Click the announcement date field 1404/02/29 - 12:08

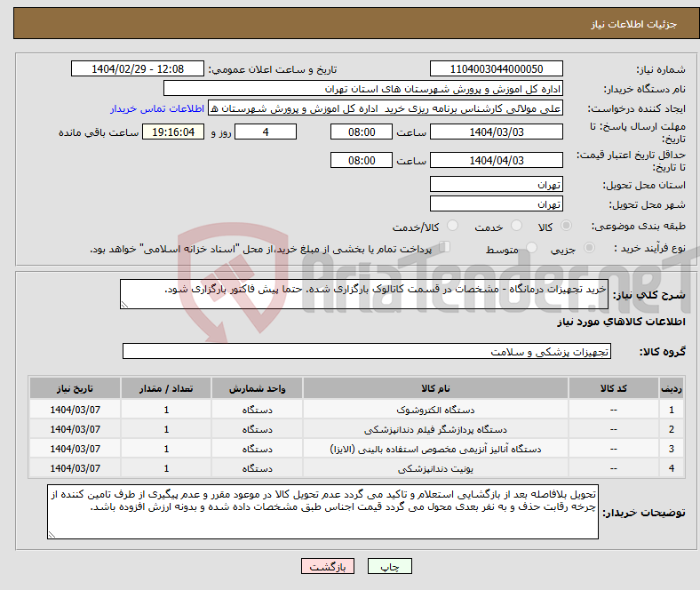(x=138, y=68)
